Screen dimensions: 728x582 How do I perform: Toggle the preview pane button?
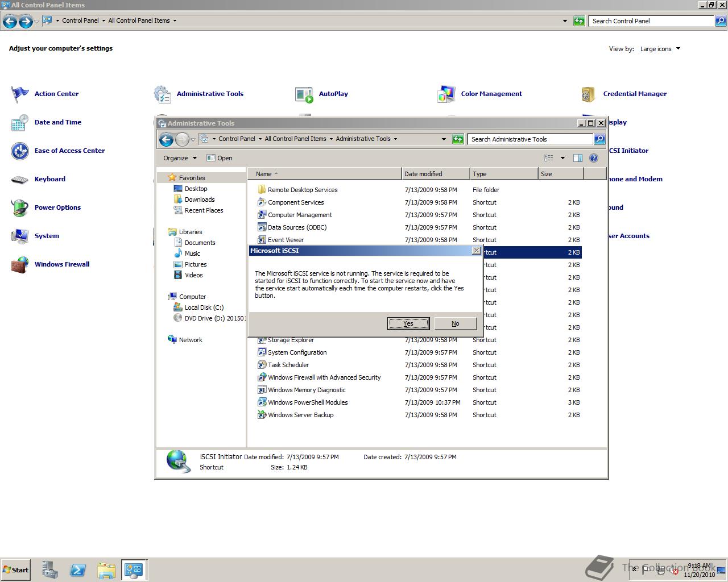click(x=578, y=158)
